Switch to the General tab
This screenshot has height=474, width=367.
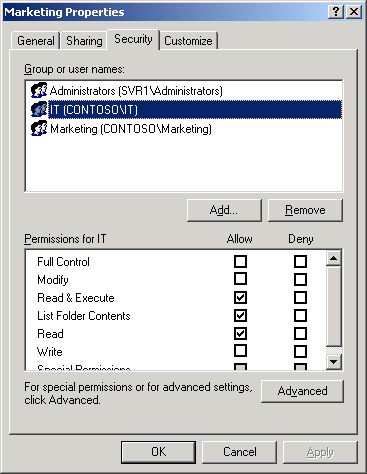coord(36,41)
